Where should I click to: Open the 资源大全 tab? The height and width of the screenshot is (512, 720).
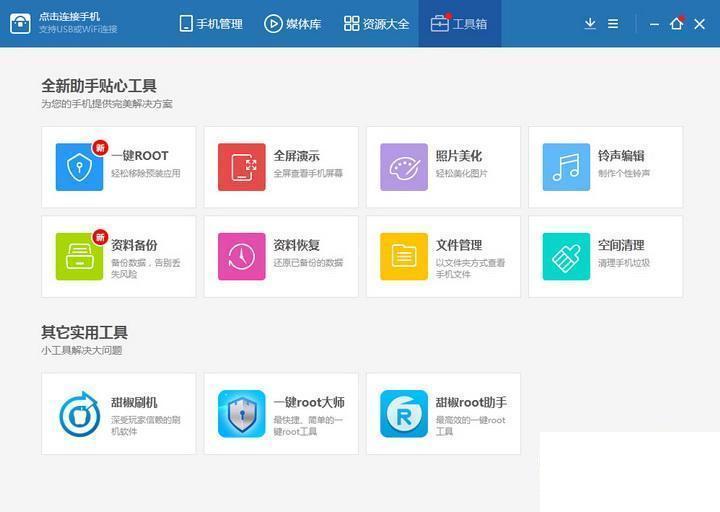click(x=377, y=23)
